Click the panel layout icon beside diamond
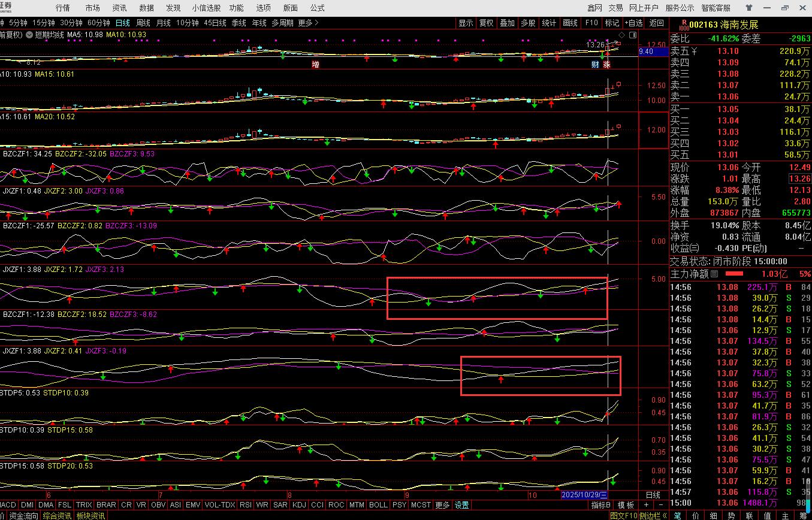Image resolution: width=812 pixels, height=520 pixels. 632,35
